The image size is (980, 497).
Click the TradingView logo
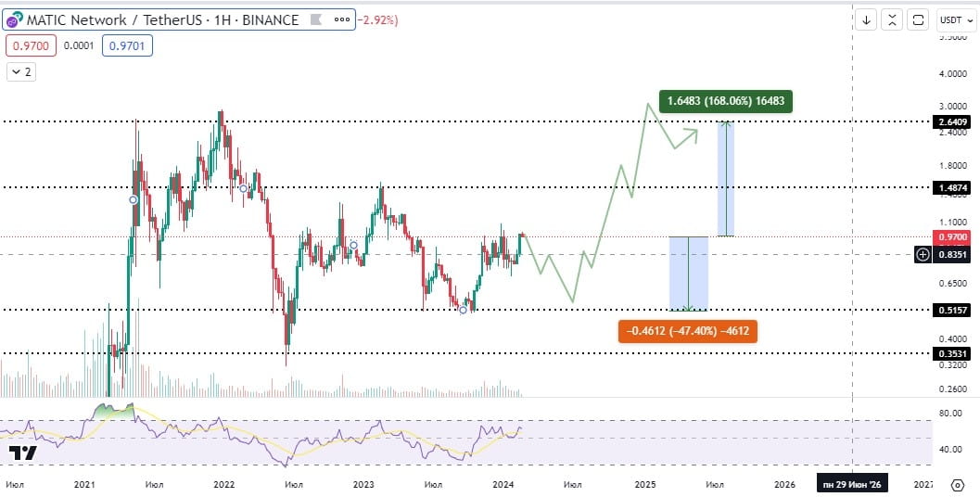click(x=22, y=452)
